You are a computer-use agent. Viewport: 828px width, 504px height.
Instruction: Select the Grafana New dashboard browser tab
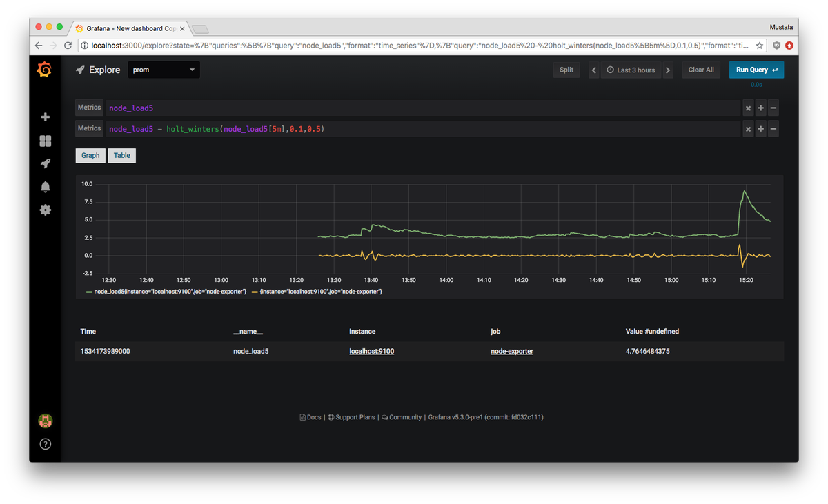[x=129, y=29]
